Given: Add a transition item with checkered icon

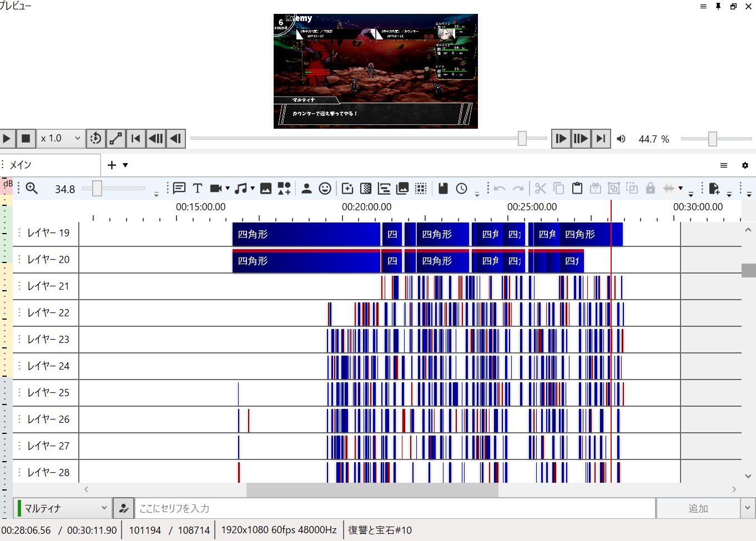Looking at the screenshot, I should (x=366, y=189).
